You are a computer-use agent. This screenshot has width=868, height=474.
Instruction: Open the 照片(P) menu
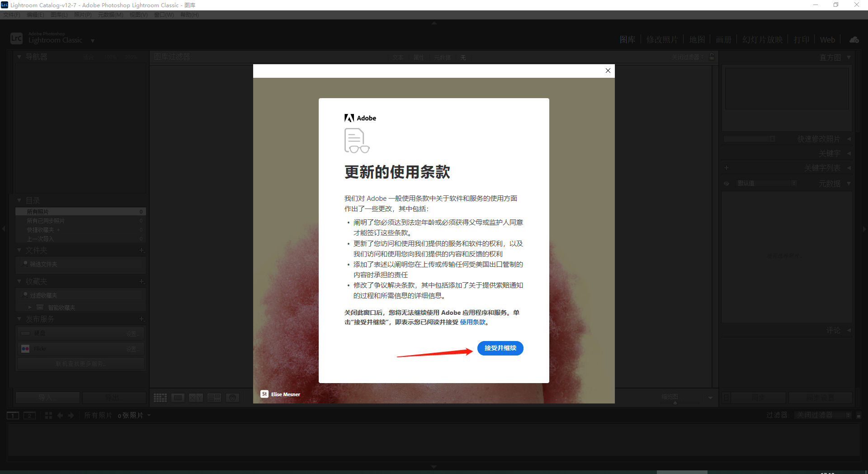(x=83, y=15)
